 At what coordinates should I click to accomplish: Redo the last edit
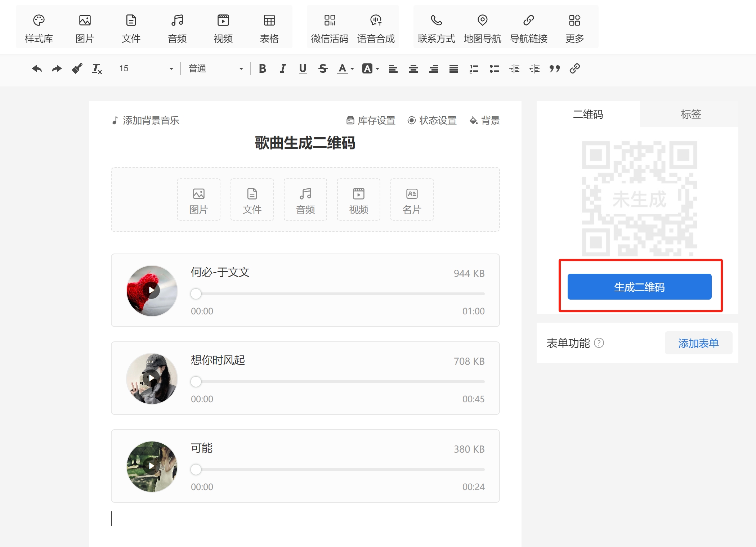[x=57, y=68]
